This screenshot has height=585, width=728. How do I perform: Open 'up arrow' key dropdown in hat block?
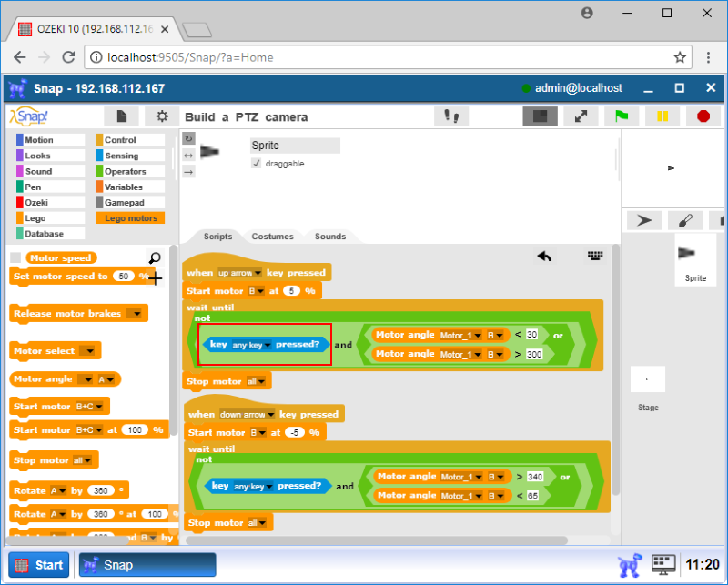tap(240, 273)
